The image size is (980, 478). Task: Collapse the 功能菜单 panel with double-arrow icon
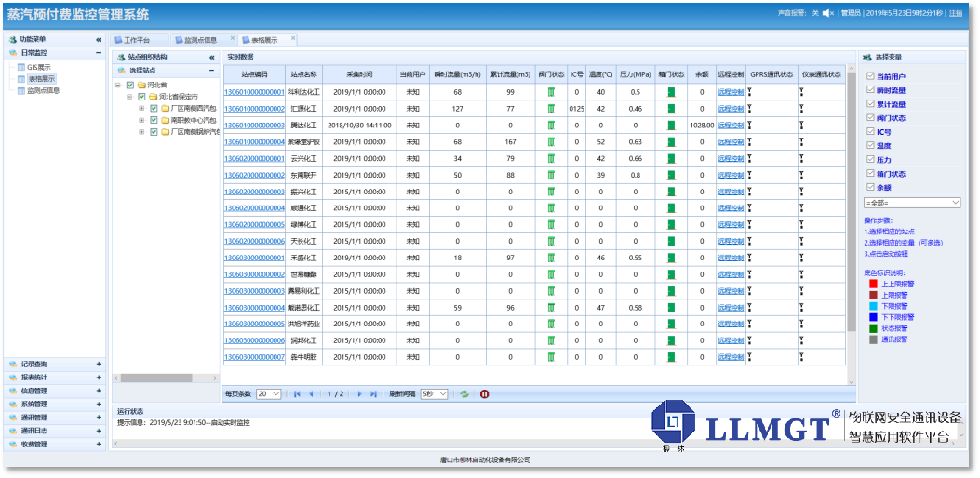click(x=99, y=40)
